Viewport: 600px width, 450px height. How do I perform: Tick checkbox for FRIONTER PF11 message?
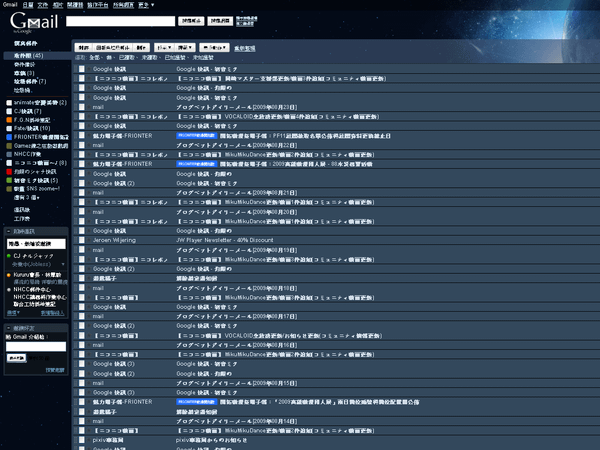(82, 135)
